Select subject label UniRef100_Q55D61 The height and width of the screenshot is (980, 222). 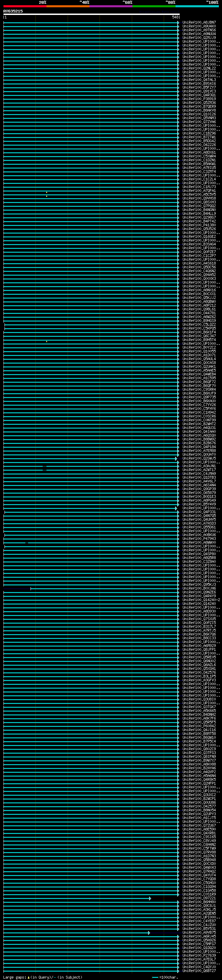(199, 527)
